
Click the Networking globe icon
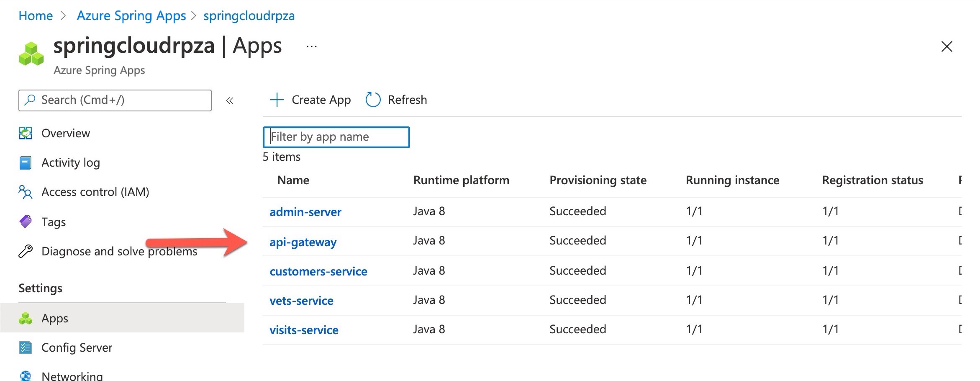[x=26, y=375]
